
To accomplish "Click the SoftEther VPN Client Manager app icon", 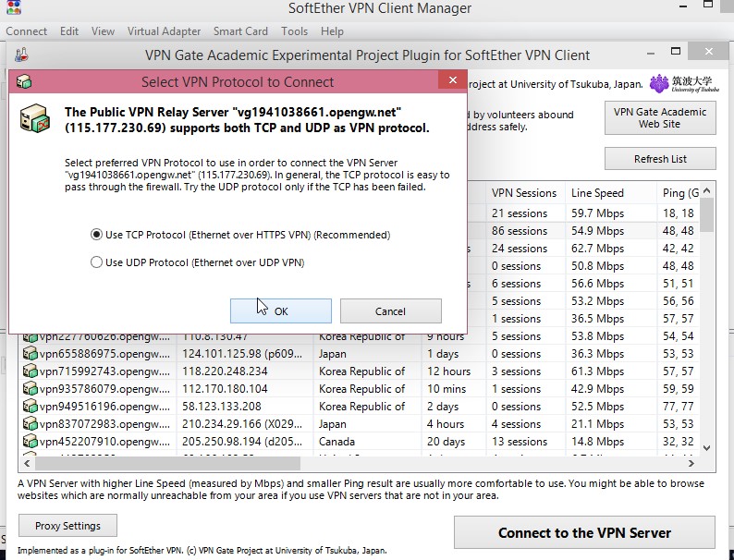I will (14, 7).
